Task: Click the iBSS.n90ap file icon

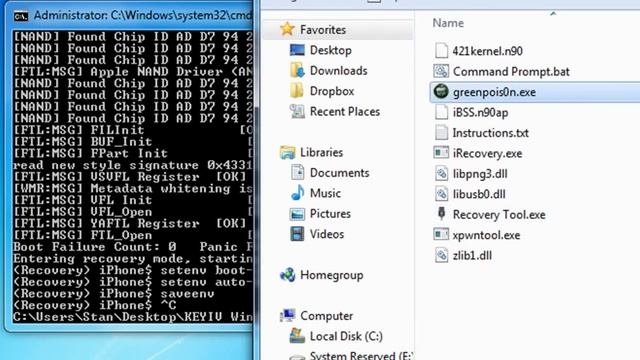Action: coord(441,112)
